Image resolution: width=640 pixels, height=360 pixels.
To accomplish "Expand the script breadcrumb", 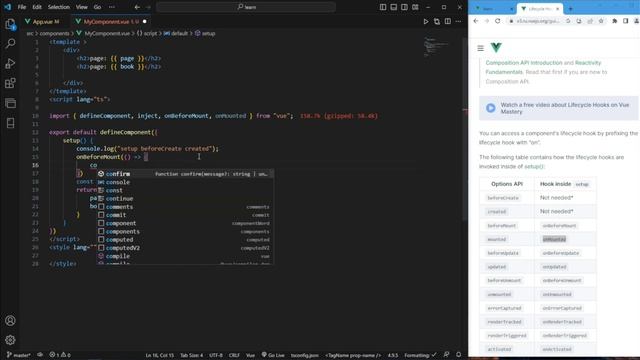I will coord(147,33).
